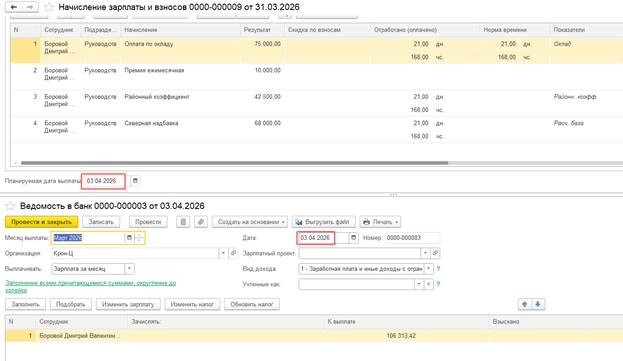623x361 pixels.
Task: Open the Создать на основании menu
Action: click(x=250, y=222)
